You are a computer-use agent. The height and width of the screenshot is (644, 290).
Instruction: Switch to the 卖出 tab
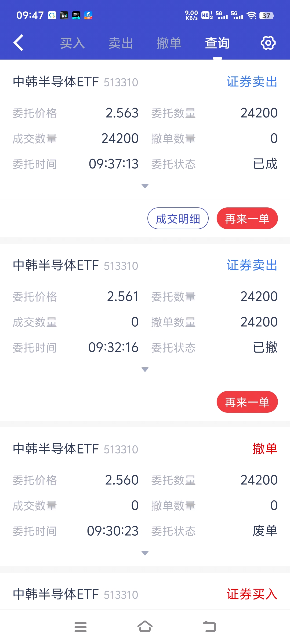pyautogui.click(x=121, y=43)
